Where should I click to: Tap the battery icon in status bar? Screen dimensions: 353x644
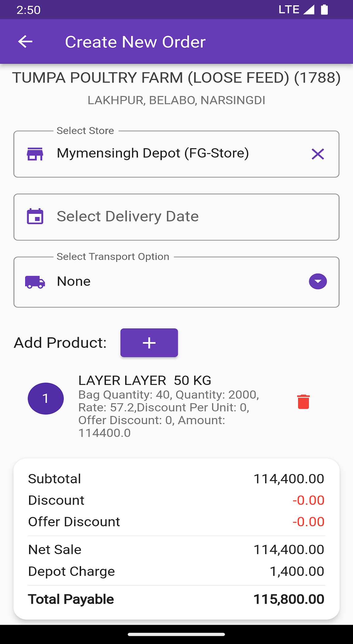(x=324, y=10)
